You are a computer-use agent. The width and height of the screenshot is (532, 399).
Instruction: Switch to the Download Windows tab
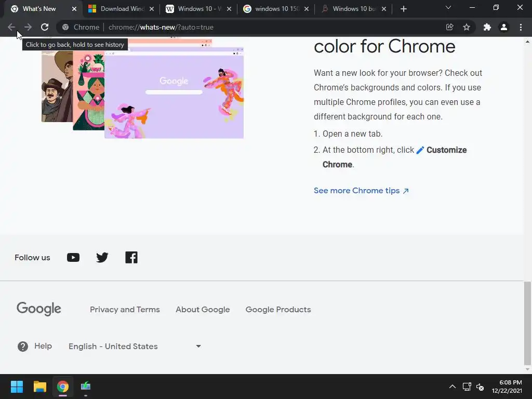[x=117, y=9]
